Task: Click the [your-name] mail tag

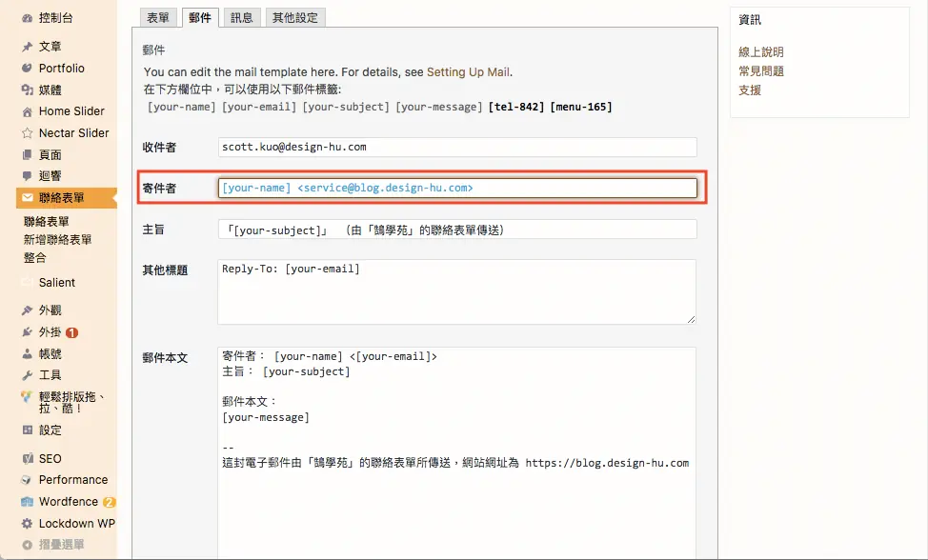Action: point(182,107)
